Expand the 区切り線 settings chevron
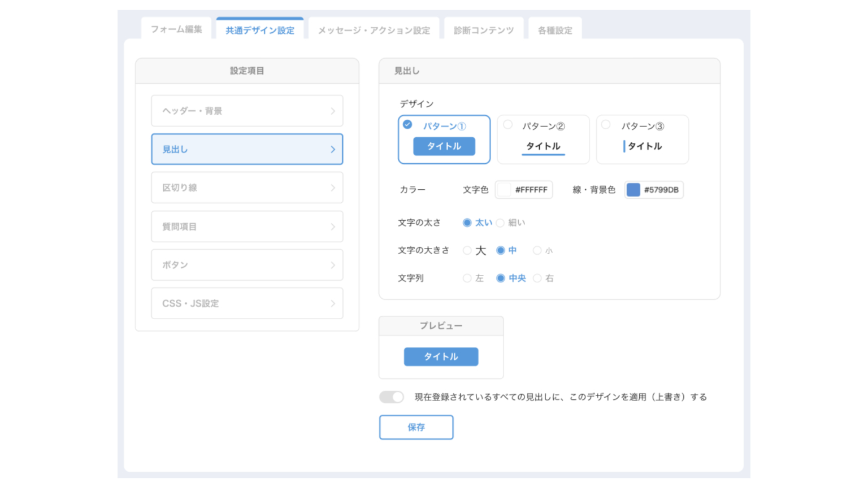Viewport: 868px width, 488px height. click(333, 188)
